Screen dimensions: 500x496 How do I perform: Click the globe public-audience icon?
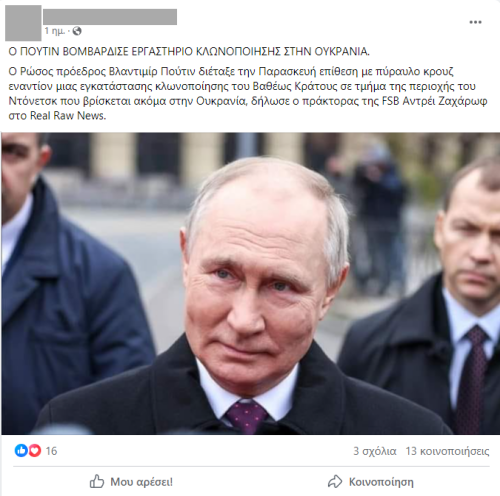pos(77,31)
